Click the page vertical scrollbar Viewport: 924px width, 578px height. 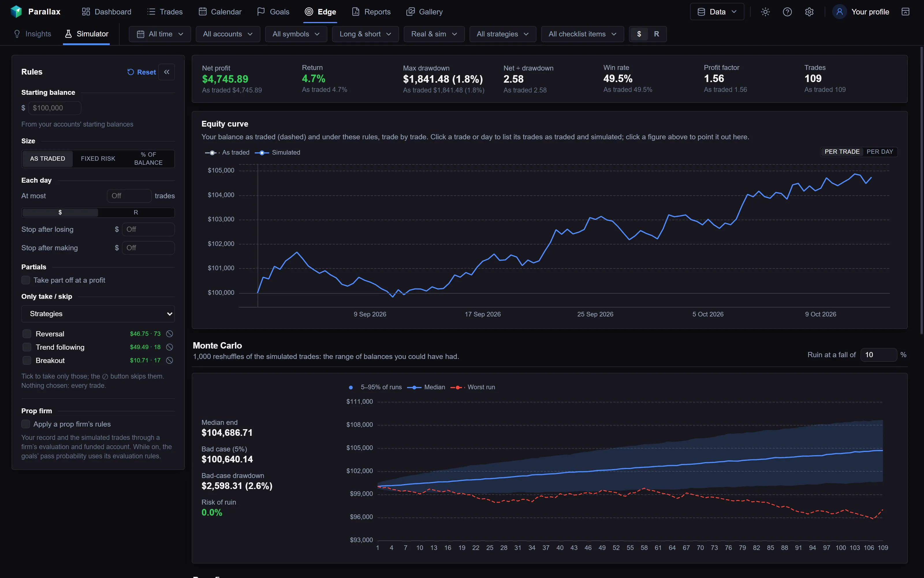pyautogui.click(x=921, y=191)
